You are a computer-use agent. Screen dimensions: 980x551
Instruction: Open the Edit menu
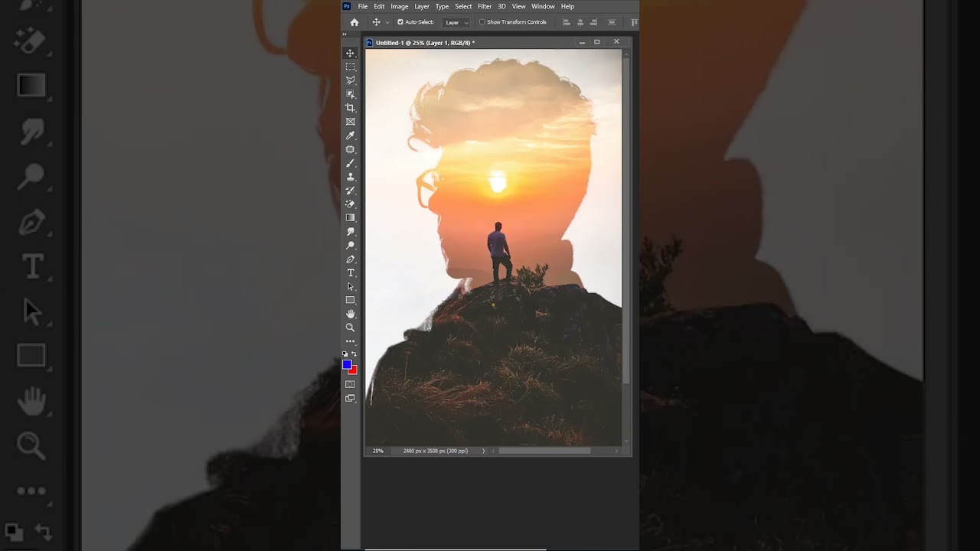[x=379, y=6]
